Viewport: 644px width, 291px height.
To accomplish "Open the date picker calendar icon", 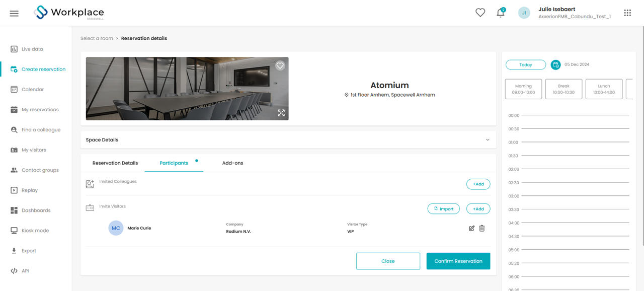I will 555,64.
